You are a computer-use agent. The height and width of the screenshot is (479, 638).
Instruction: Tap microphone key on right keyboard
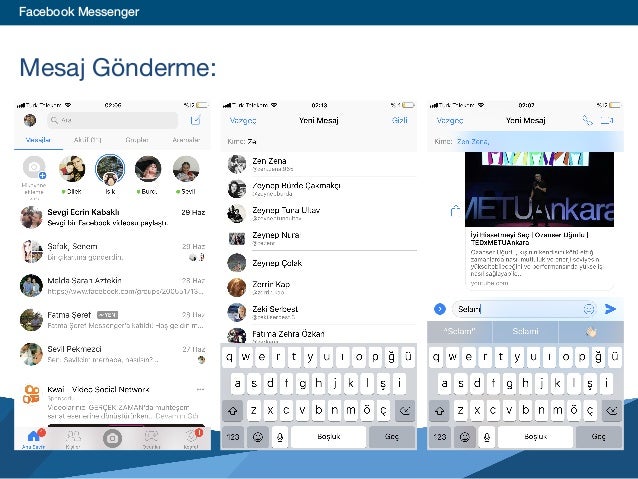(x=487, y=437)
